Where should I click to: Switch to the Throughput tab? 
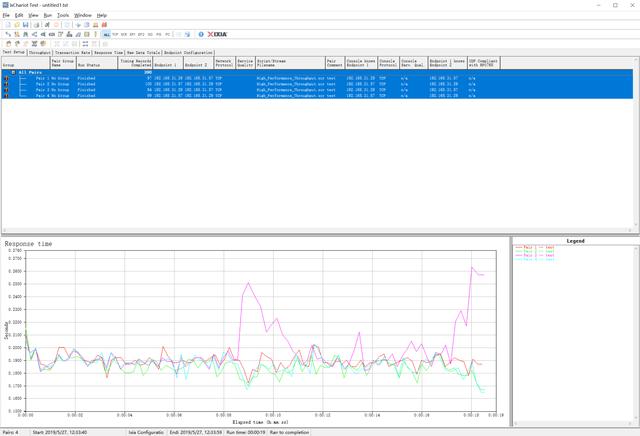tap(40, 52)
